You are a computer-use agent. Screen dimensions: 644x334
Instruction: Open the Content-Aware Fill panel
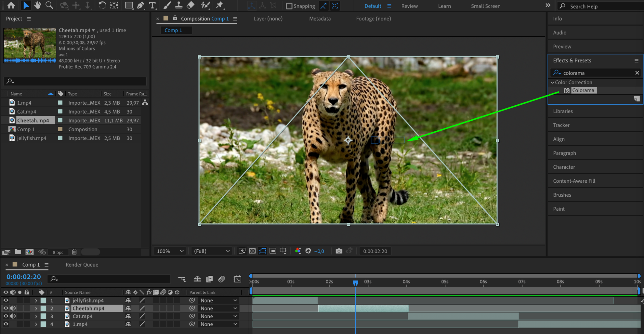click(x=574, y=181)
